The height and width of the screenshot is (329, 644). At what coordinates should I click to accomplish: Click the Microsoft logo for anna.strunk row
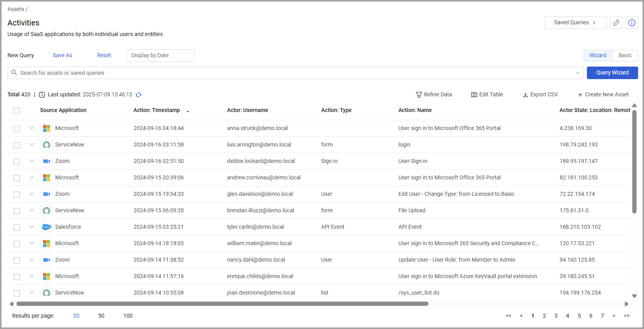coord(47,128)
